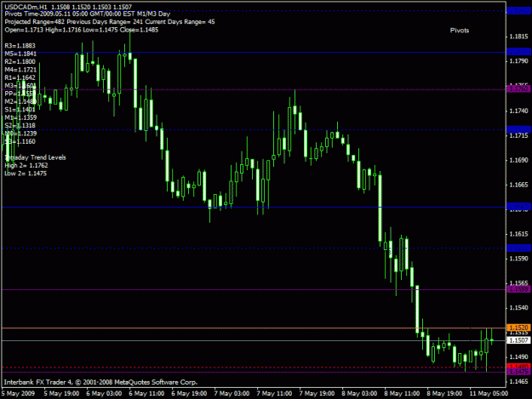Click the 'Low 2= 1.1475' label
Screen dimensions: 532x399
(x=26, y=174)
